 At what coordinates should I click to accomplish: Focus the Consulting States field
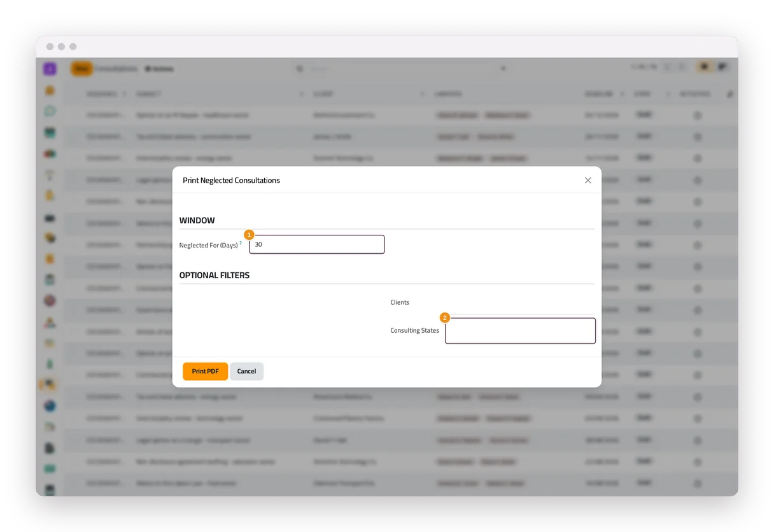(520, 331)
